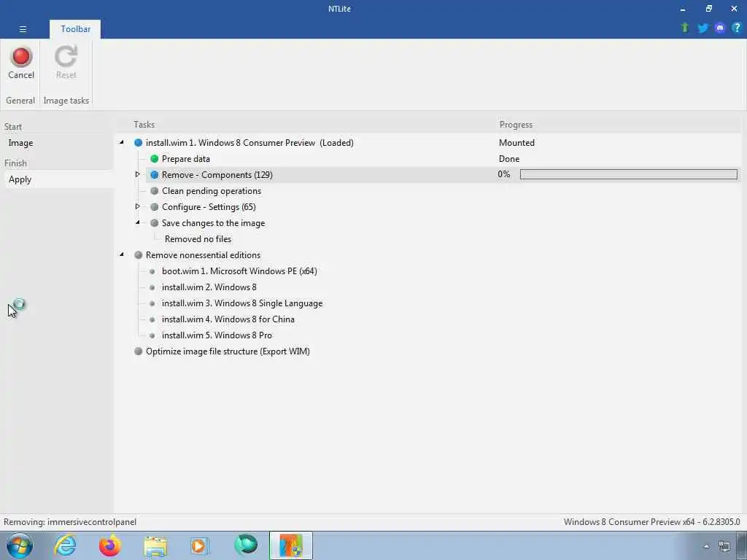This screenshot has height=560, width=747.
Task: Click bullet beside boot.wim 1
Action: [x=152, y=271]
